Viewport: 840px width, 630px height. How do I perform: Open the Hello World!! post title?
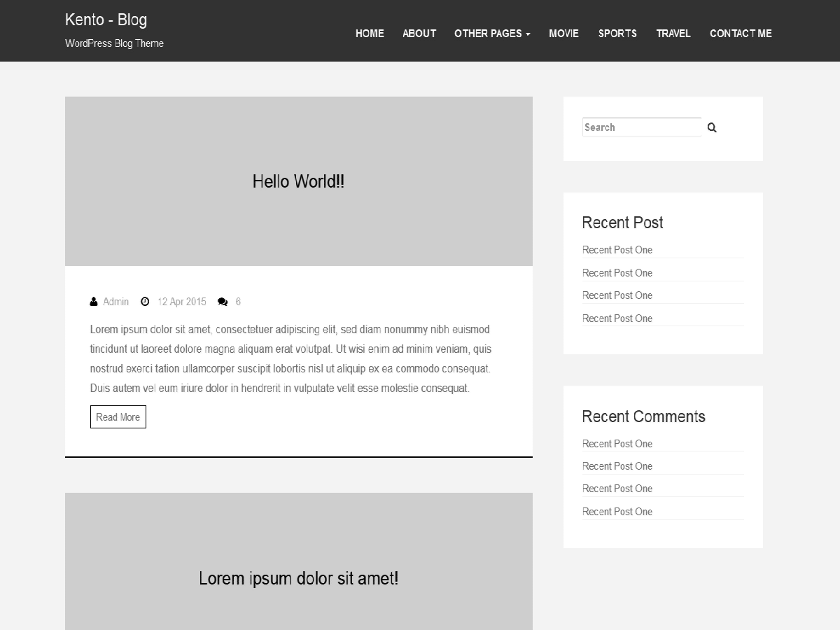298,181
